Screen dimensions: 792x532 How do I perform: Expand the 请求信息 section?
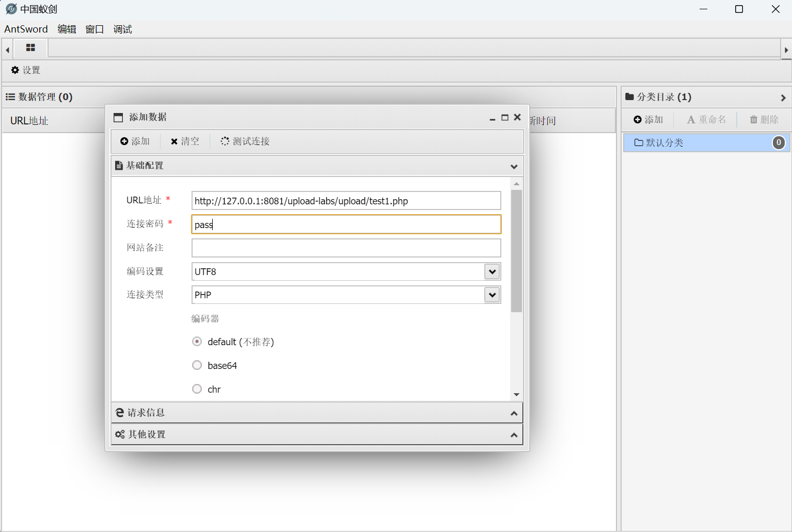[x=317, y=413]
